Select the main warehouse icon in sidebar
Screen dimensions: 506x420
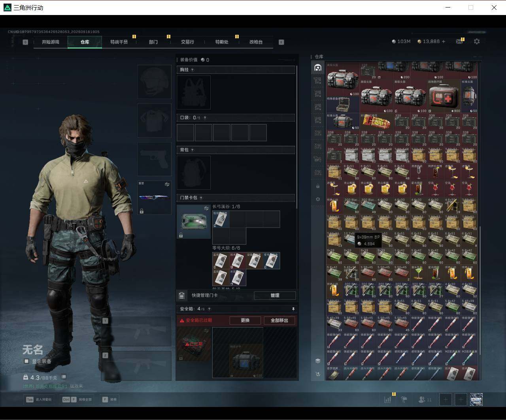click(x=318, y=68)
